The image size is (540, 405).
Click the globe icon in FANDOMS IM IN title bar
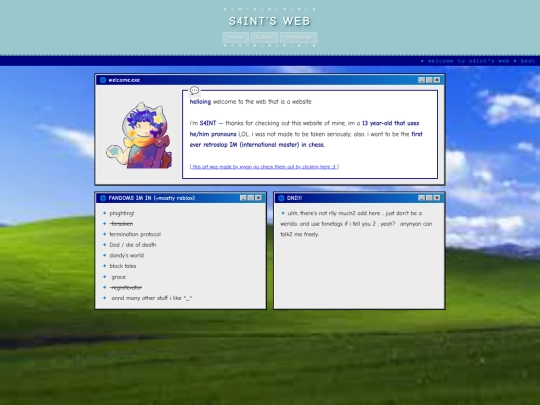pos(103,198)
